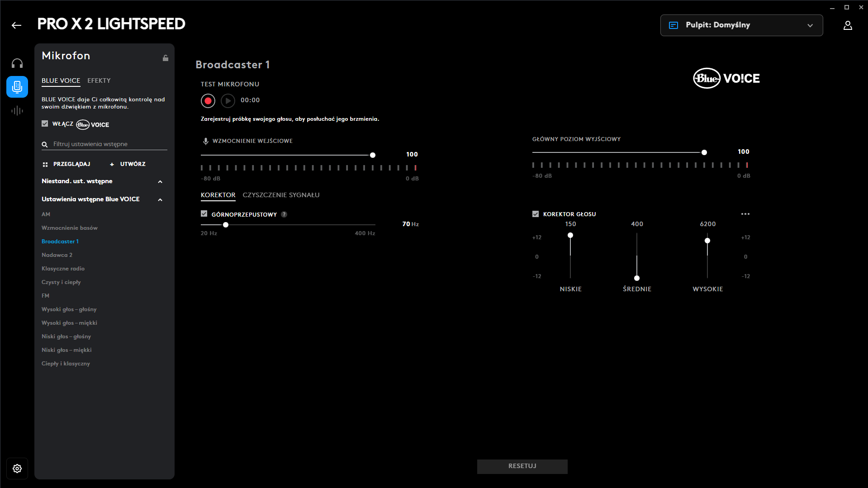Image resolution: width=868 pixels, height=488 pixels.
Task: Click the search magnifier icon
Action: click(x=45, y=145)
